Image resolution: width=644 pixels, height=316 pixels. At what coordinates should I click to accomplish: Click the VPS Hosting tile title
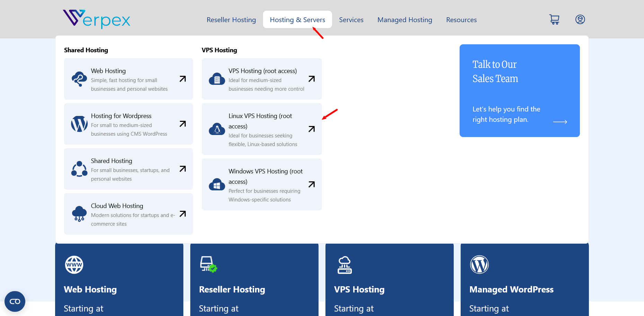click(x=359, y=289)
